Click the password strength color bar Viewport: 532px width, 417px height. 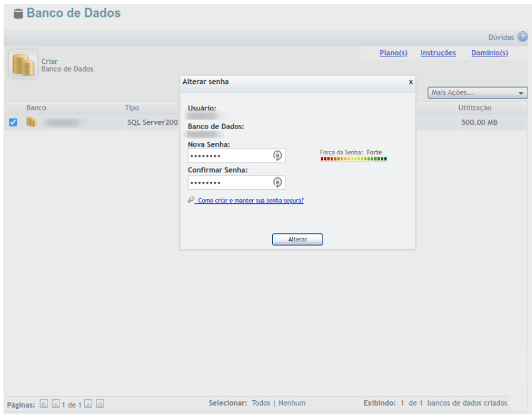[354, 159]
